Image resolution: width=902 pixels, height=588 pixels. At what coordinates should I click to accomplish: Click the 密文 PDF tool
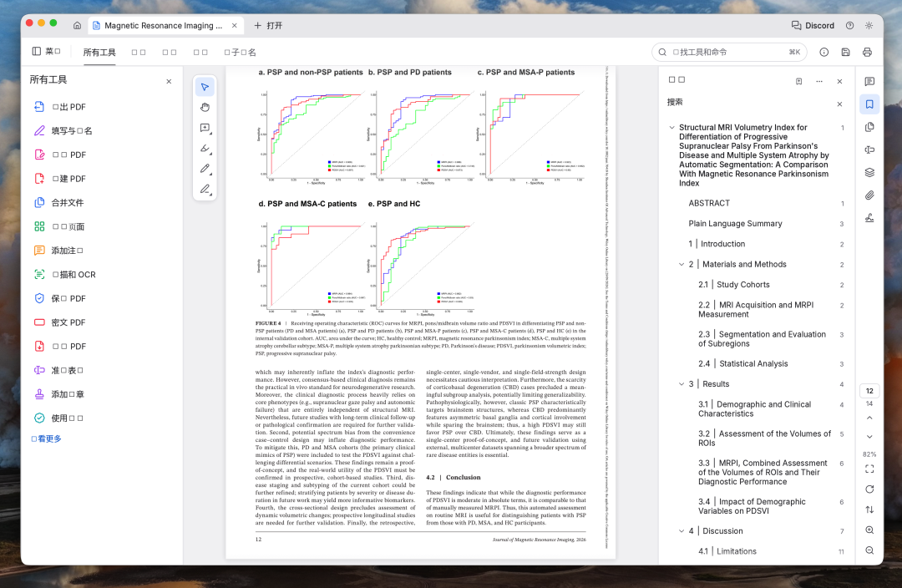(68, 322)
